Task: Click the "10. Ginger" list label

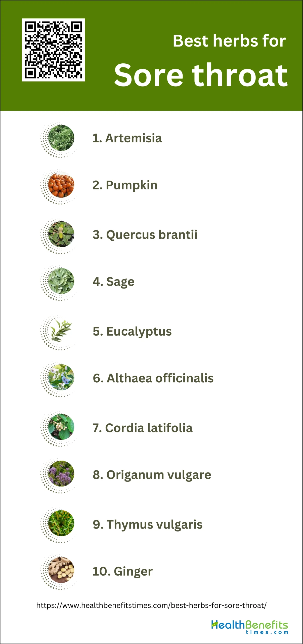Action: 122,571
